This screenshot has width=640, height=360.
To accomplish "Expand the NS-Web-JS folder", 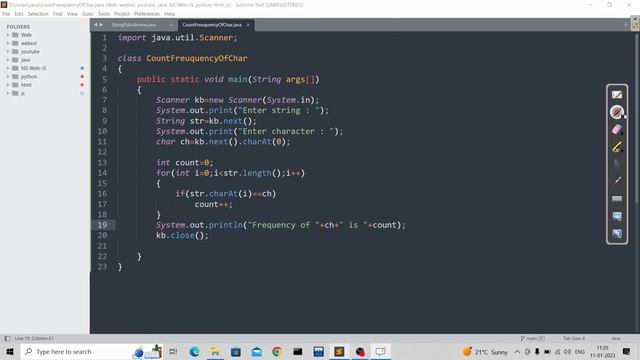I will [8, 68].
